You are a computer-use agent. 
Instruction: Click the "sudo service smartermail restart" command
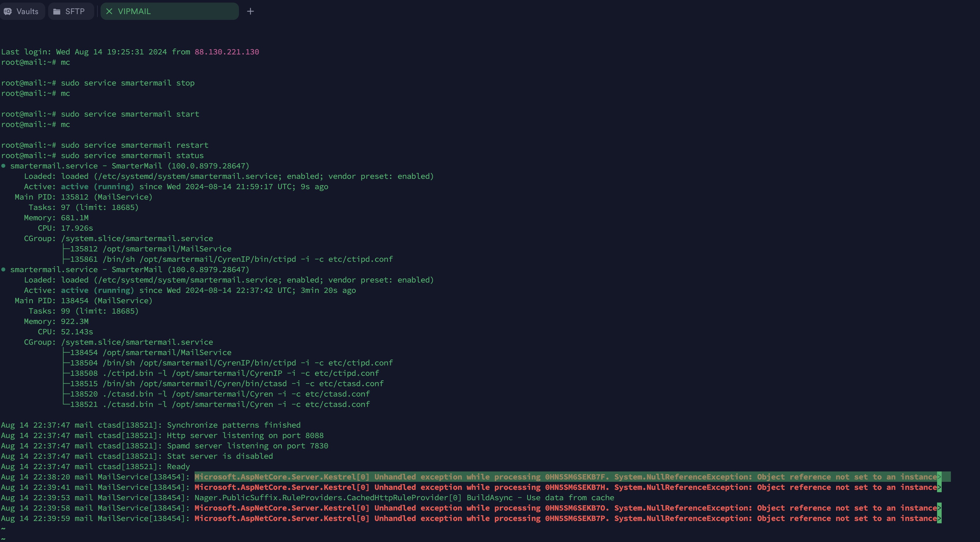point(134,145)
